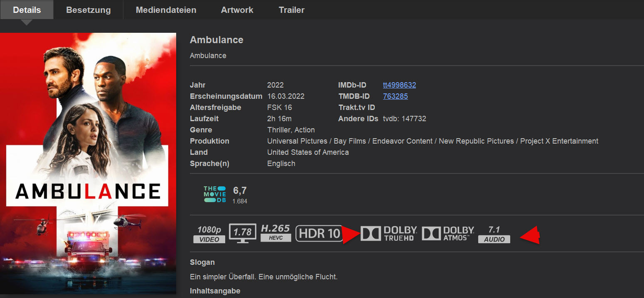Open the Besetzung tab

coord(88,10)
